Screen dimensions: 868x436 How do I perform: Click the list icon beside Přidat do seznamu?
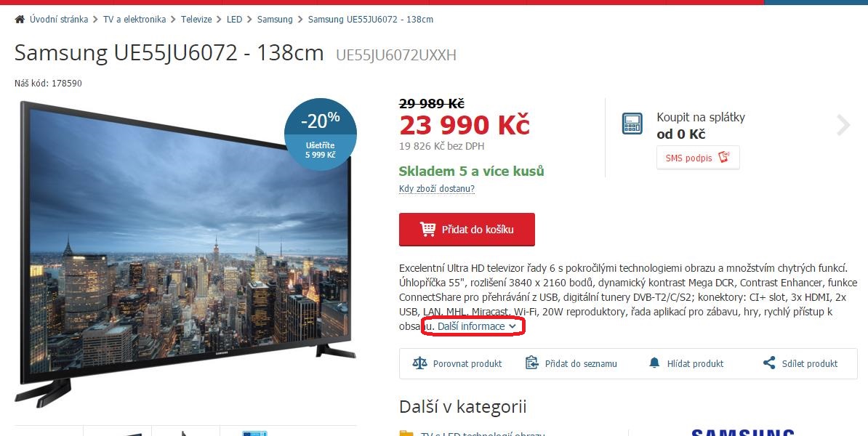(x=531, y=363)
